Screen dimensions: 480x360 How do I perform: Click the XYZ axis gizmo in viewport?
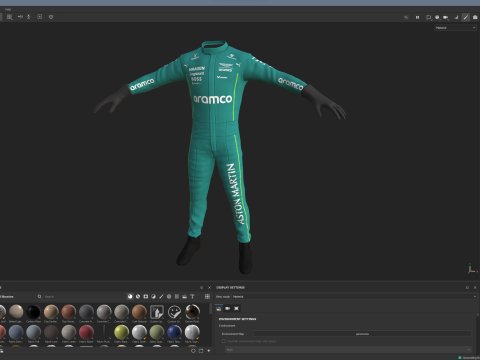point(471,269)
